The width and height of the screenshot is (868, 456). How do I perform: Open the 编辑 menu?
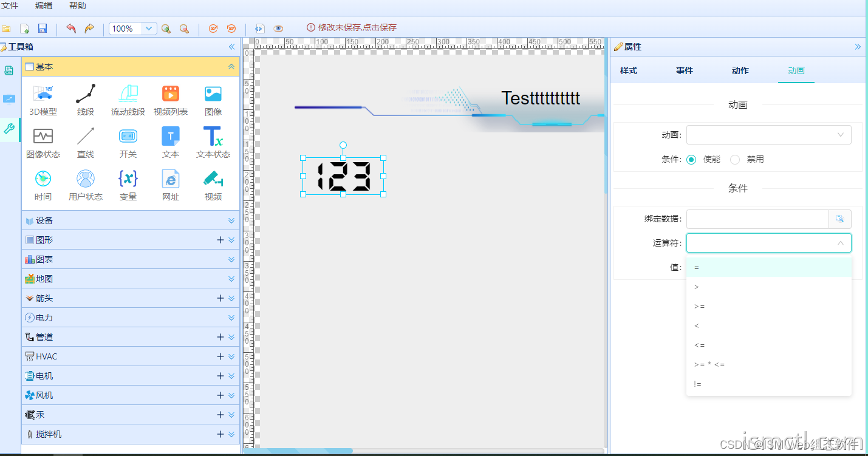[43, 7]
